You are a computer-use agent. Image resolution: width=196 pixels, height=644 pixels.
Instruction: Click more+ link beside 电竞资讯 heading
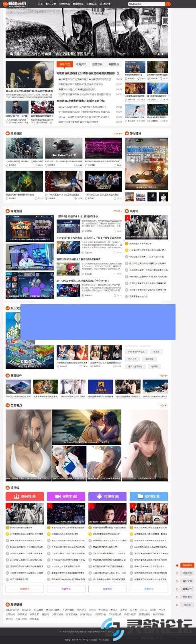(117, 211)
